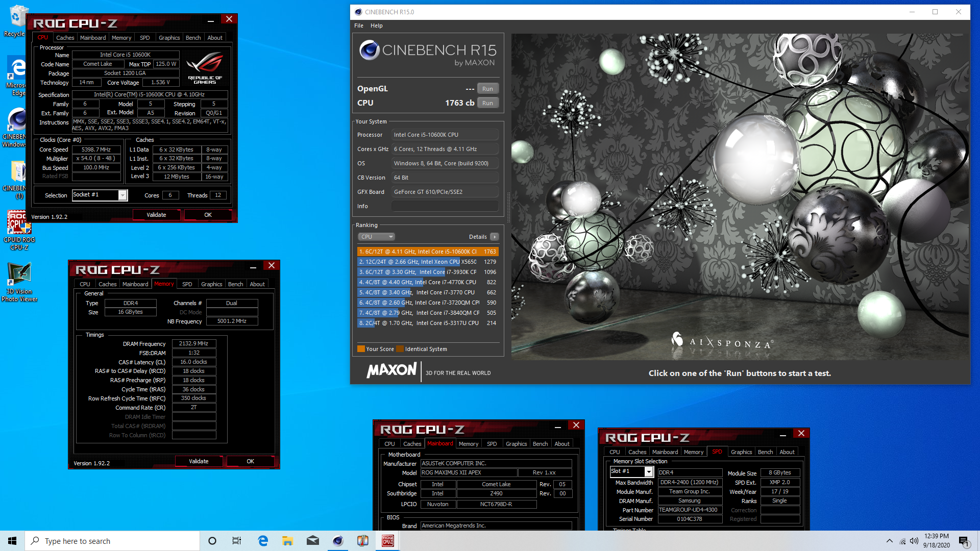
Task: Click the Cinebench rendered scene preview
Action: [x=740, y=196]
